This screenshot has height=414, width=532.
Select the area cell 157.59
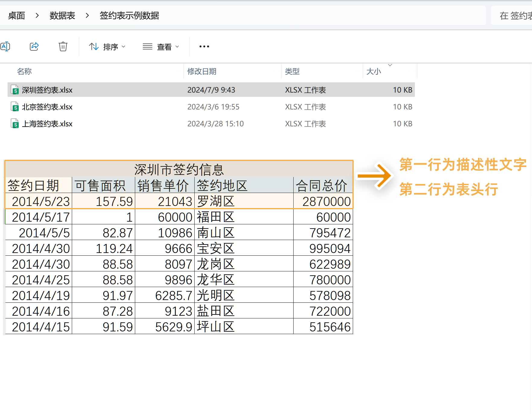coord(104,201)
